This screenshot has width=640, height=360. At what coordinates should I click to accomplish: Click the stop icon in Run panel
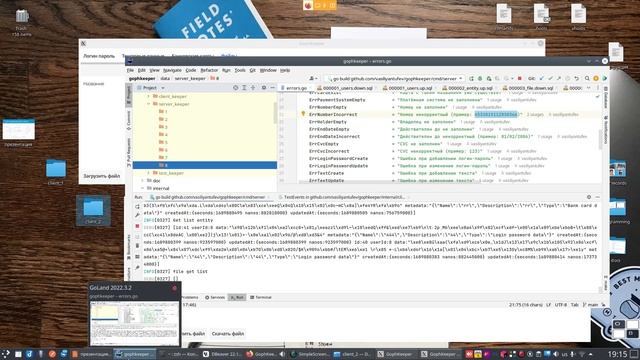point(137,226)
